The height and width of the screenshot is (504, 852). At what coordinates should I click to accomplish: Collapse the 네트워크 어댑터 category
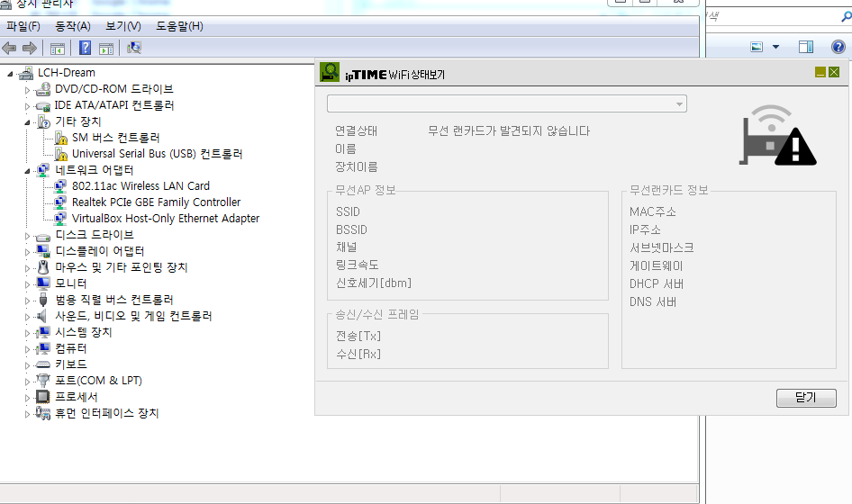coord(27,171)
